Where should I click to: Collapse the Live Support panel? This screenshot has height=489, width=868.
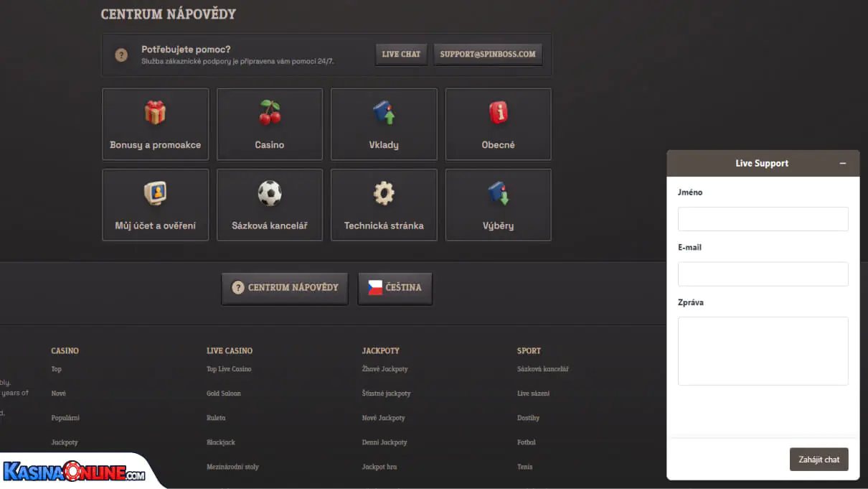coord(843,163)
